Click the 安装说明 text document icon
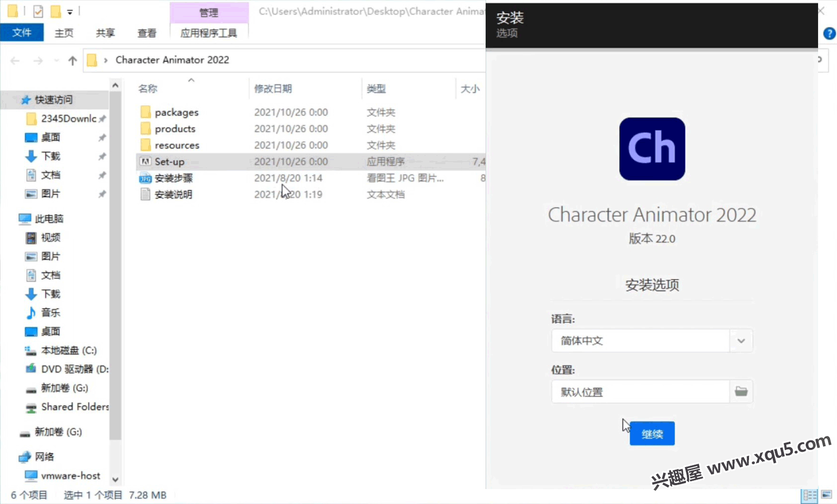 [x=145, y=194]
